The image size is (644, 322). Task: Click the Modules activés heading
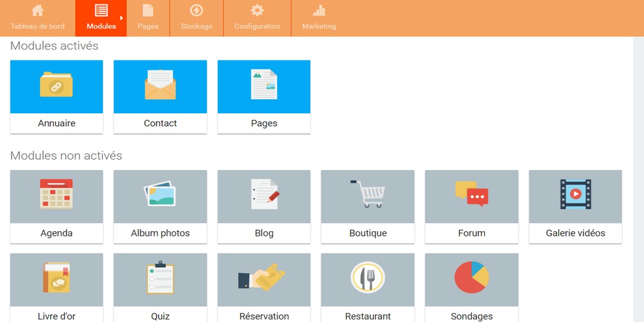[54, 46]
